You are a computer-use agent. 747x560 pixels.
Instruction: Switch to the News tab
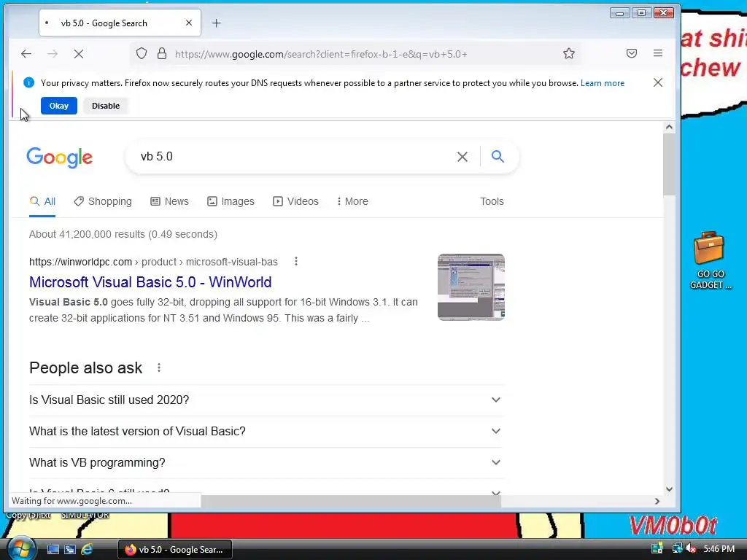point(169,201)
